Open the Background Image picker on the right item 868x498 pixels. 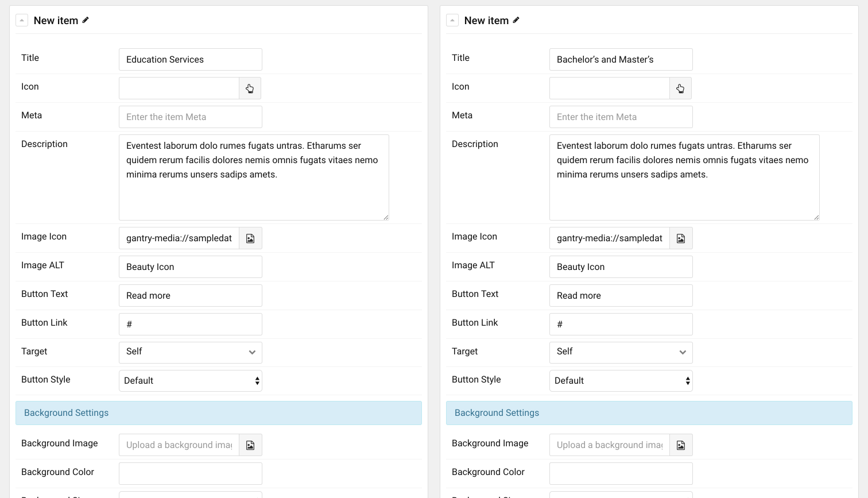(681, 445)
